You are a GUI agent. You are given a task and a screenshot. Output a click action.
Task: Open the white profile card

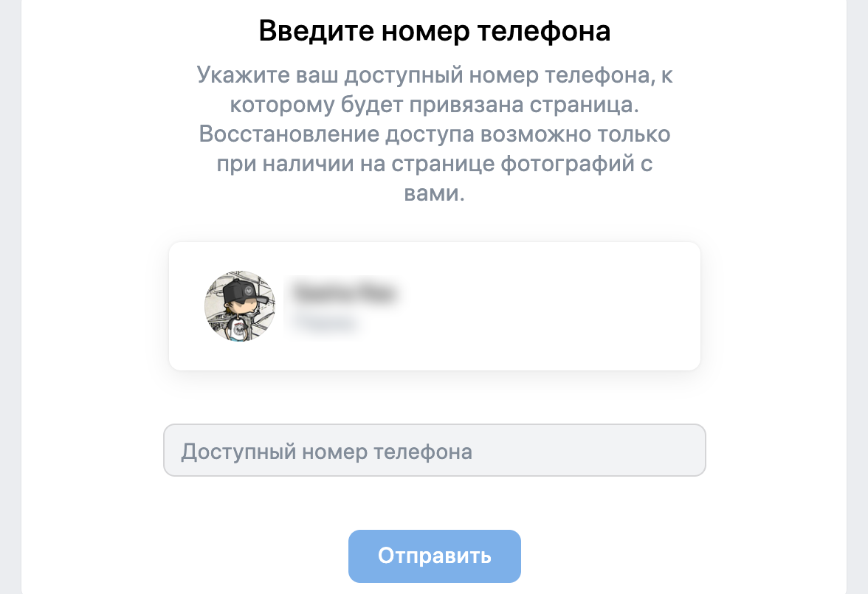click(434, 305)
